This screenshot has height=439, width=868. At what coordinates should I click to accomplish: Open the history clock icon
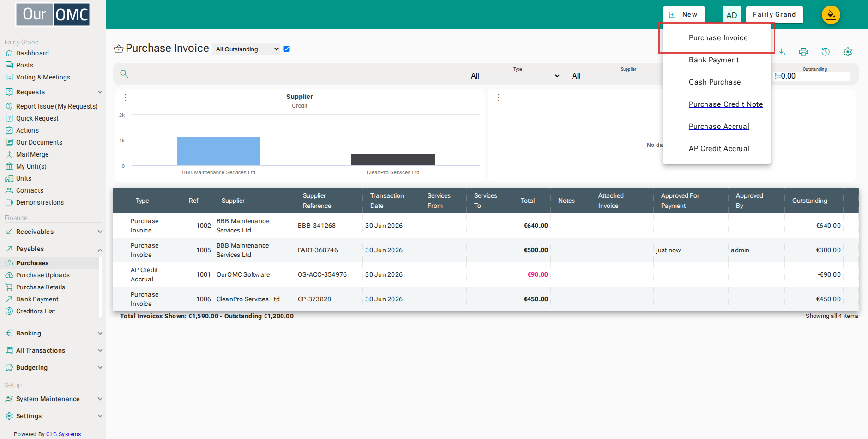826,52
